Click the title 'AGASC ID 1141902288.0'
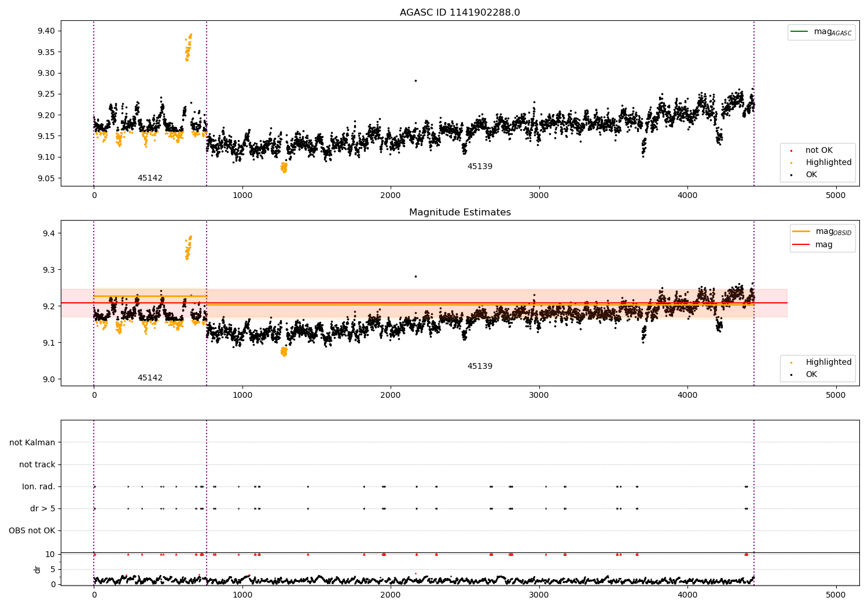This screenshot has height=608, width=868. tap(459, 13)
